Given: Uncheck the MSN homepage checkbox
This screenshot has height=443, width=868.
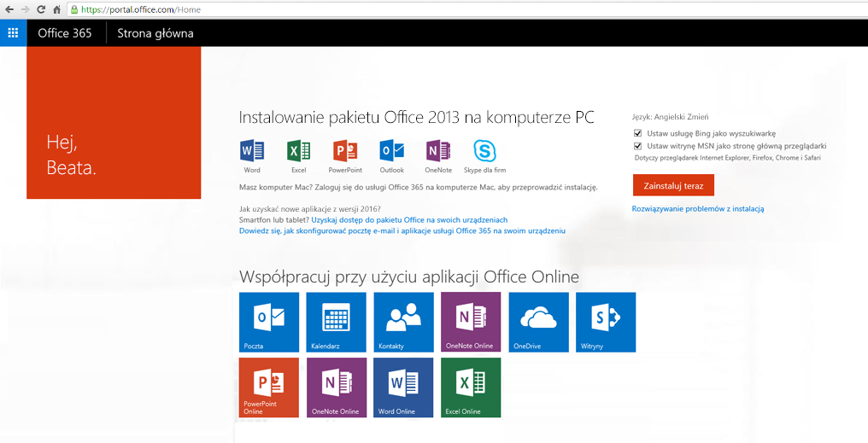Looking at the screenshot, I should (637, 146).
